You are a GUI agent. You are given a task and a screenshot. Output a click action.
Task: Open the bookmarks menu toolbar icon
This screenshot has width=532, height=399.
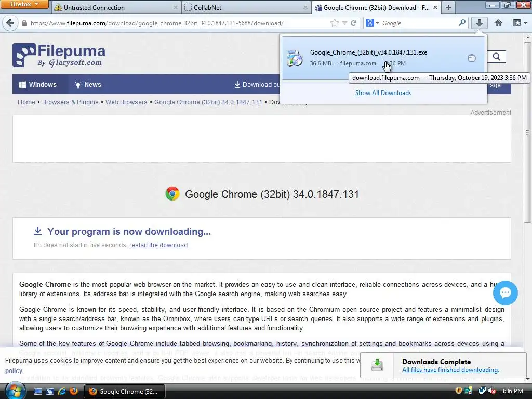pos(519,23)
